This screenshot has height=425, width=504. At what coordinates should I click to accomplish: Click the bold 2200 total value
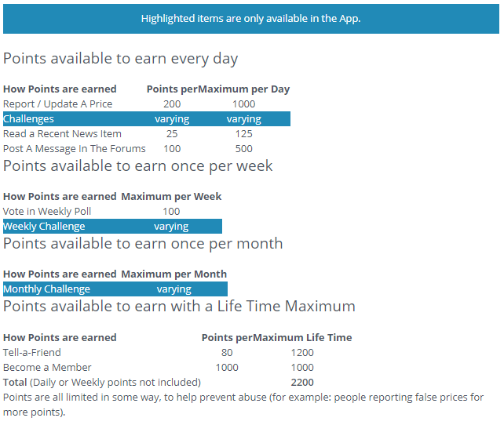(x=301, y=383)
